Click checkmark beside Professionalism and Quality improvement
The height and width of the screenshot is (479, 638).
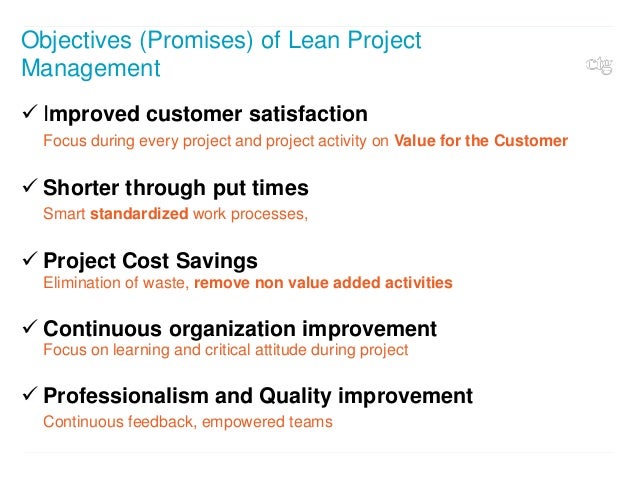pyautogui.click(x=30, y=394)
